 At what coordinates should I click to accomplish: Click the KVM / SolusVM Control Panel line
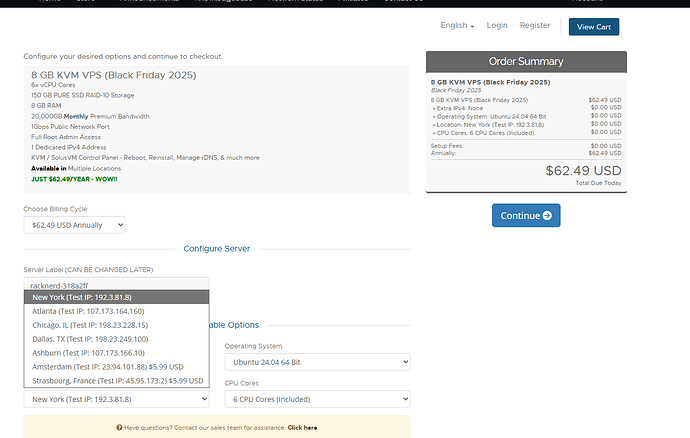[x=145, y=158]
